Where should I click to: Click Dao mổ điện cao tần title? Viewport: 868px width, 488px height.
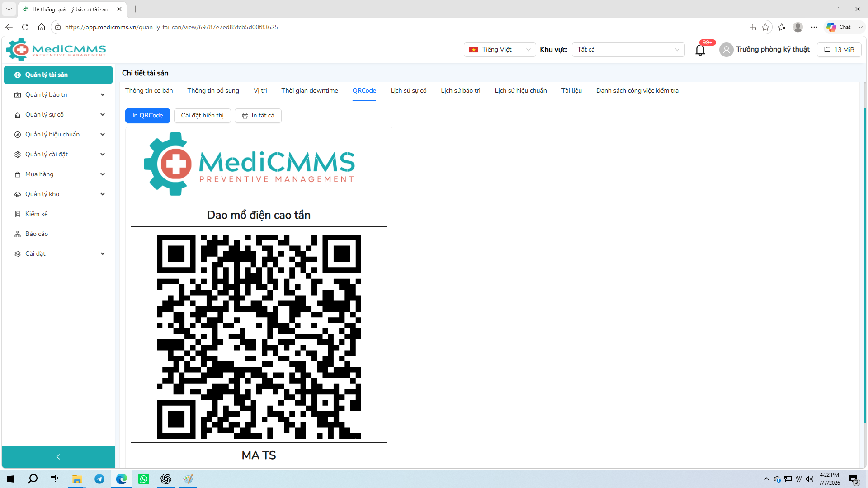259,215
